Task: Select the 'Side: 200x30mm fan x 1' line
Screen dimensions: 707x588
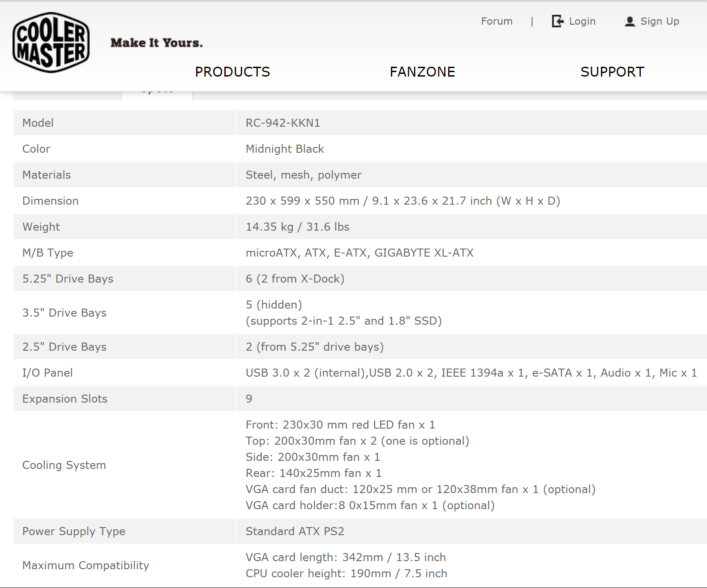Action: tap(313, 457)
